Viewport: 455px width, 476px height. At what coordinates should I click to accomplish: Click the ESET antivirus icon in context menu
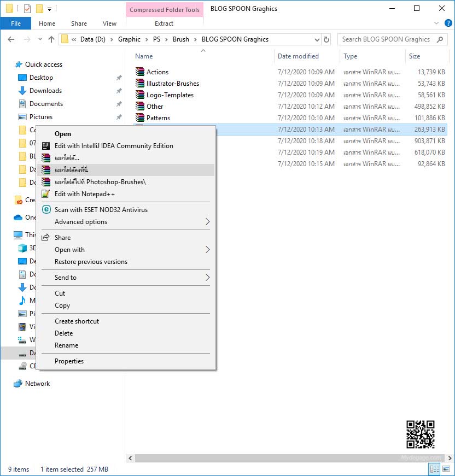[x=46, y=209]
